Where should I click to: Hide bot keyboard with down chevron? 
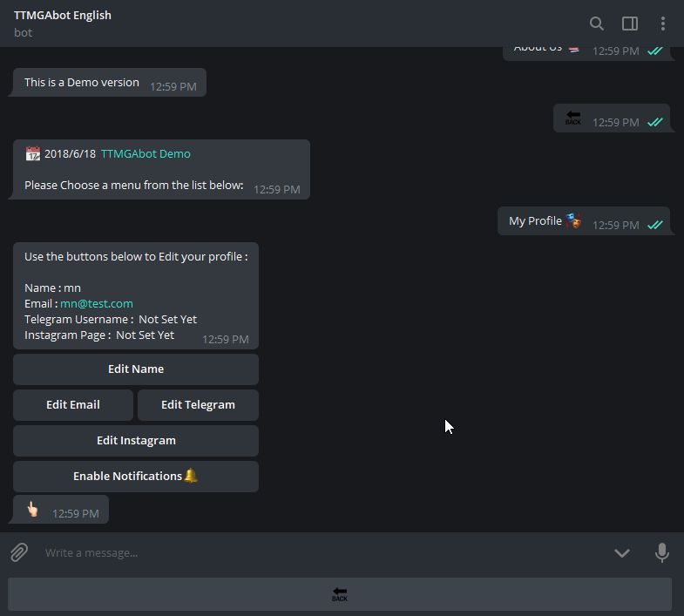(621, 553)
